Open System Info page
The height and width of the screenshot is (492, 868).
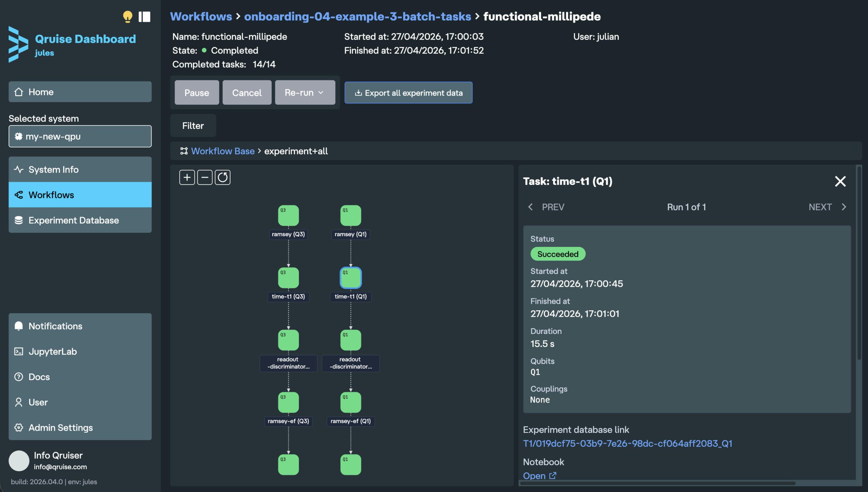(x=80, y=169)
